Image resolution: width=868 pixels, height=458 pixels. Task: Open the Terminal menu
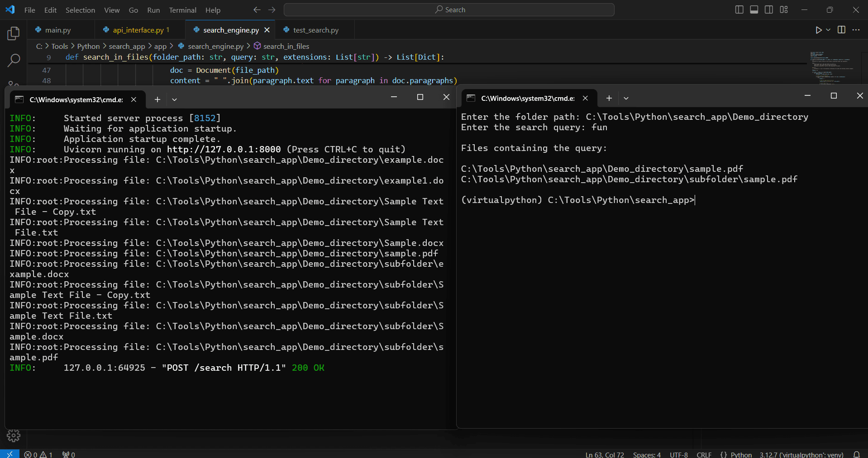182,10
